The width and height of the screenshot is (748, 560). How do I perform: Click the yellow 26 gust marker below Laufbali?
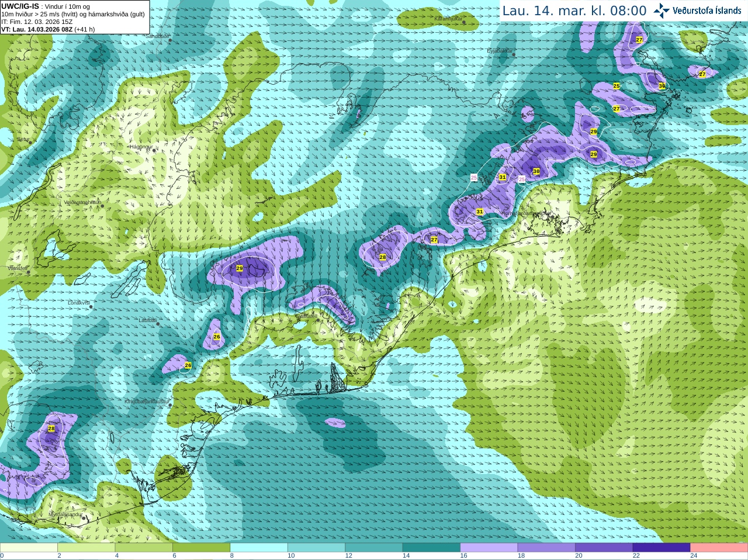click(x=217, y=337)
